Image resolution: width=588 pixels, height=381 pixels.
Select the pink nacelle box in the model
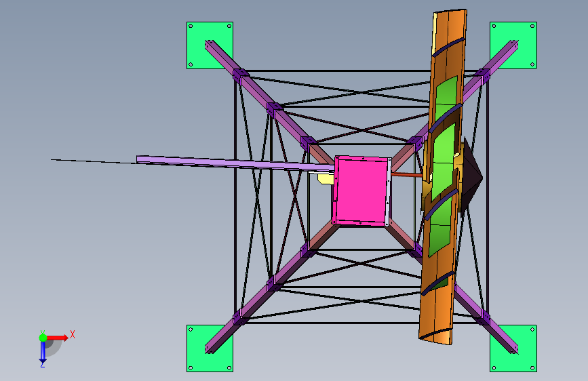pyautogui.click(x=361, y=191)
